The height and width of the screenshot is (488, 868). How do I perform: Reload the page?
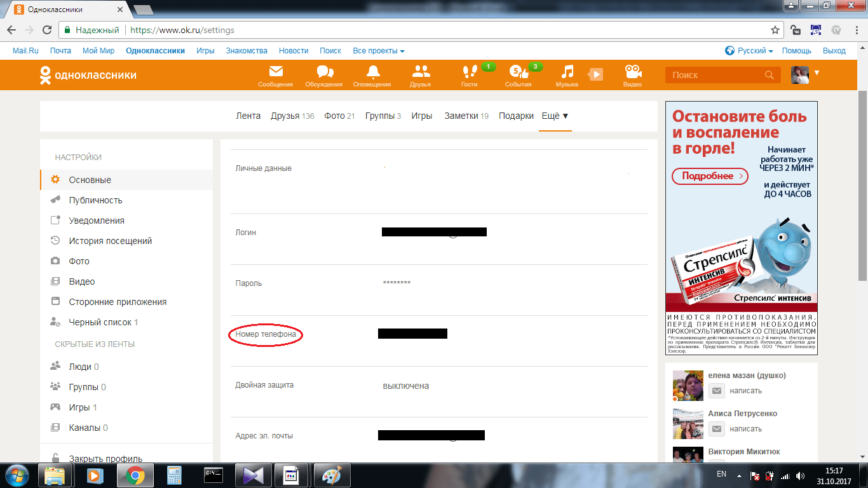pyautogui.click(x=46, y=30)
